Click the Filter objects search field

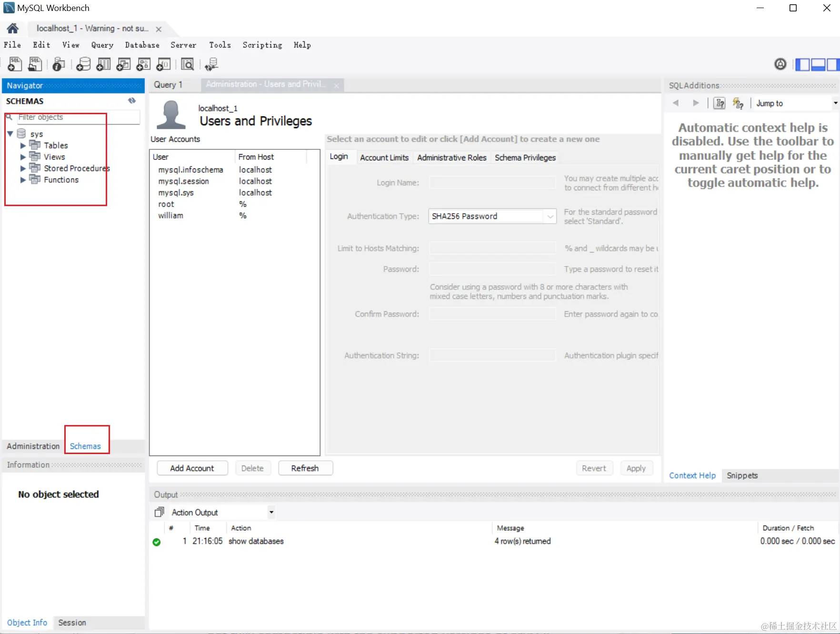pyautogui.click(x=79, y=117)
